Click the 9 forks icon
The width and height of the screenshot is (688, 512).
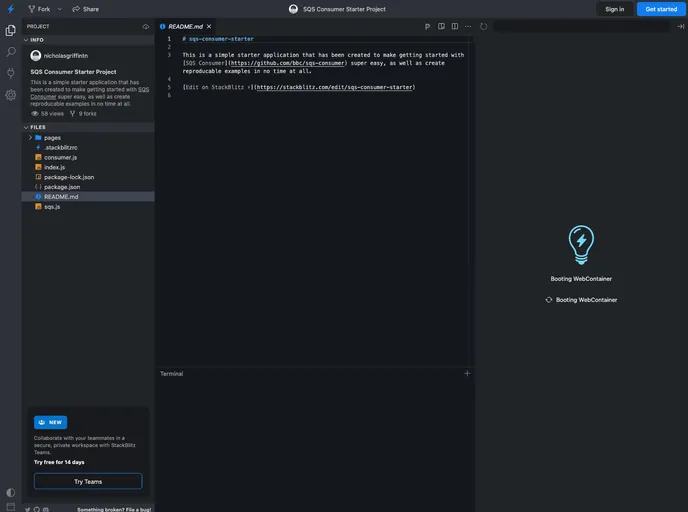[72, 114]
